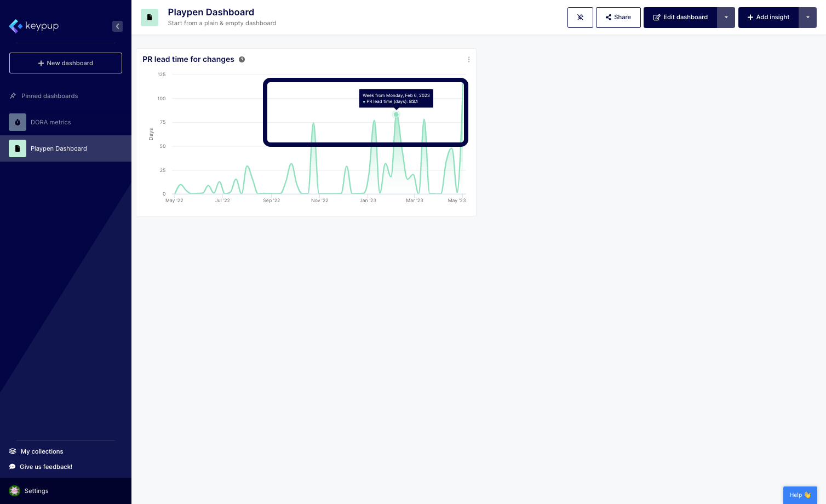Viewport: 826px width, 504px height.
Task: Click the Edit dashboard button
Action: (x=680, y=18)
